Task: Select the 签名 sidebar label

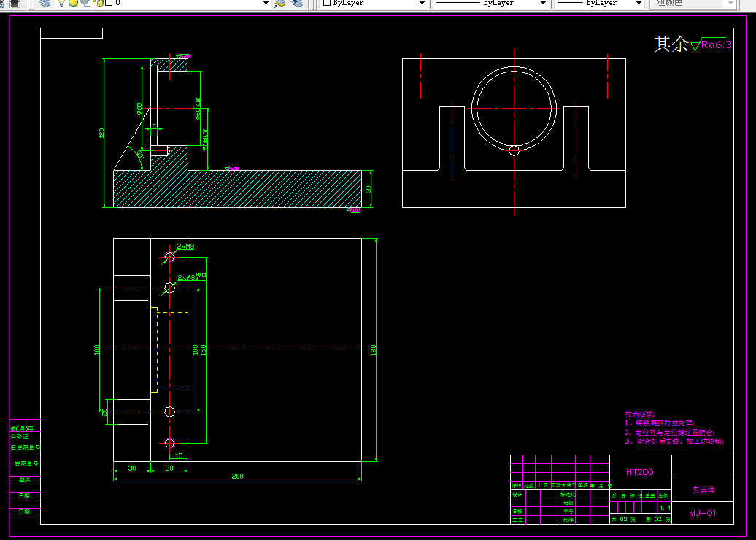Action: (x=25, y=479)
